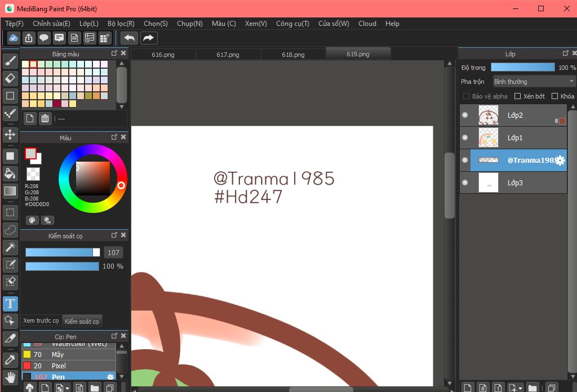Open brush add dropdown arrow at bottom
This screenshot has height=392, width=577.
68,388
